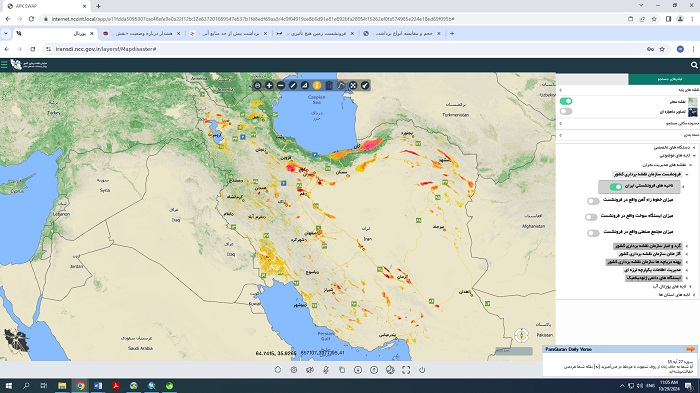Screen dimensions: 700x393
Task: Click the fullscreen icon in bottom remote toolbar
Action: 406,370
